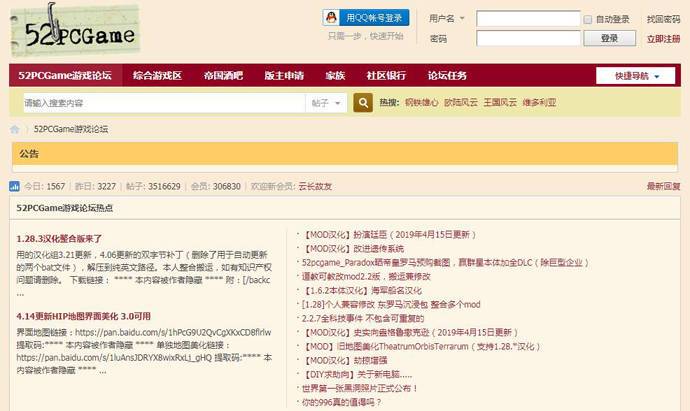Open the 论坛任务 nav item
This screenshot has height=411, width=690.
point(447,76)
